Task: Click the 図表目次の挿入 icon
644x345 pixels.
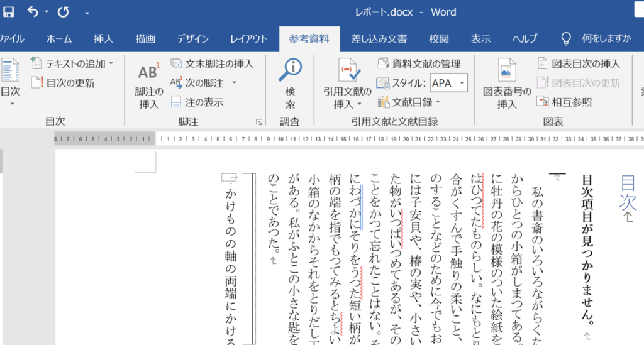Action: pyautogui.click(x=542, y=63)
